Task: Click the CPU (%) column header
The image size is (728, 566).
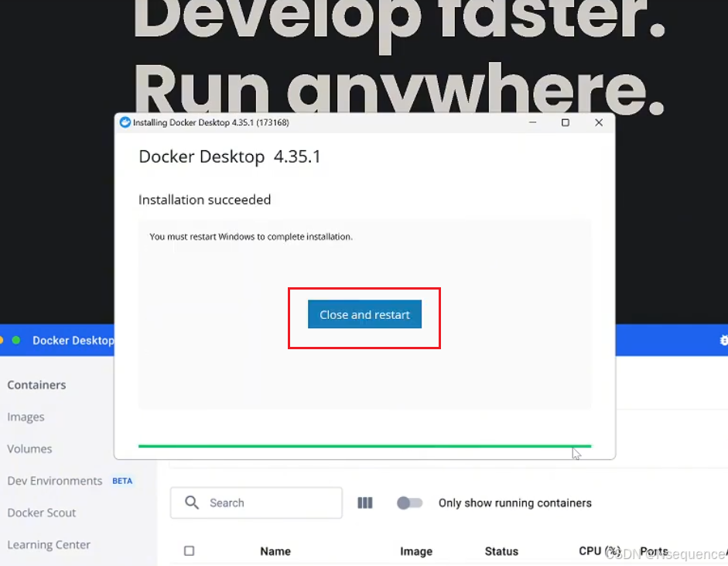Action: (x=600, y=551)
